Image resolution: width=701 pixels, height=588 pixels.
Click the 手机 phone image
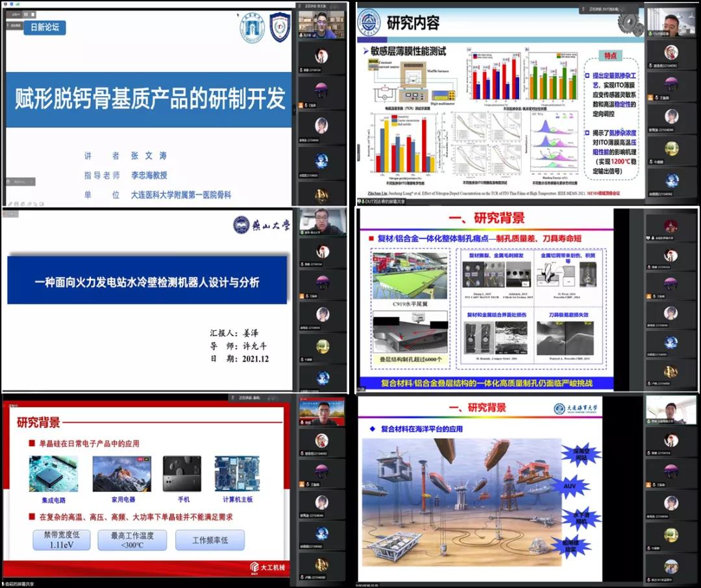182,474
